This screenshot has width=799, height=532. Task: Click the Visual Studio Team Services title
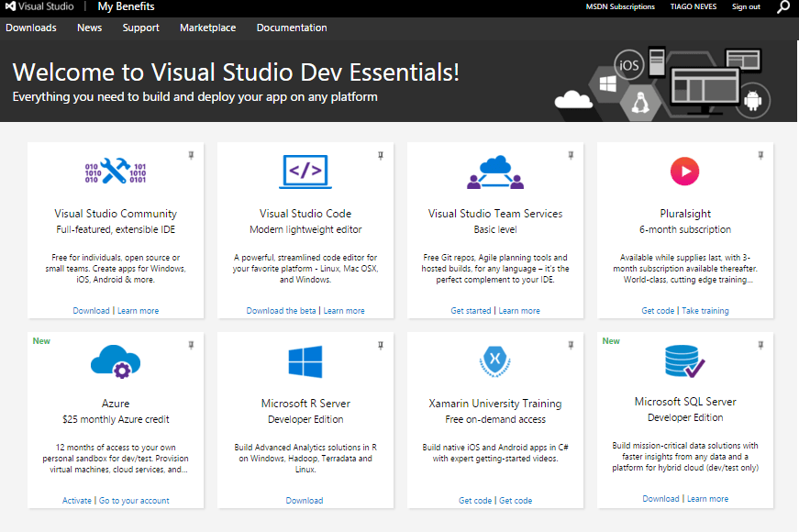click(x=495, y=214)
